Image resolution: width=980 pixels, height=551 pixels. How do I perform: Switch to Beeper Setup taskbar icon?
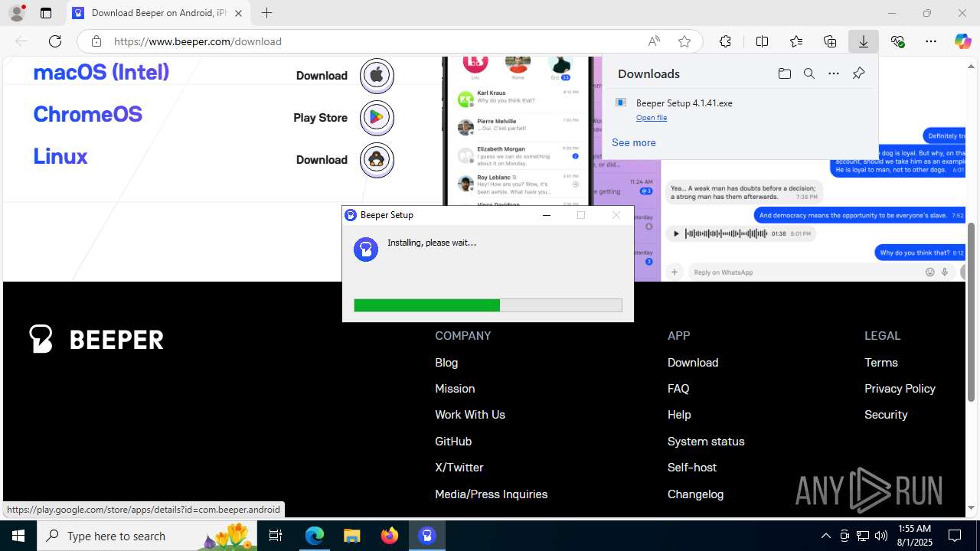(427, 536)
